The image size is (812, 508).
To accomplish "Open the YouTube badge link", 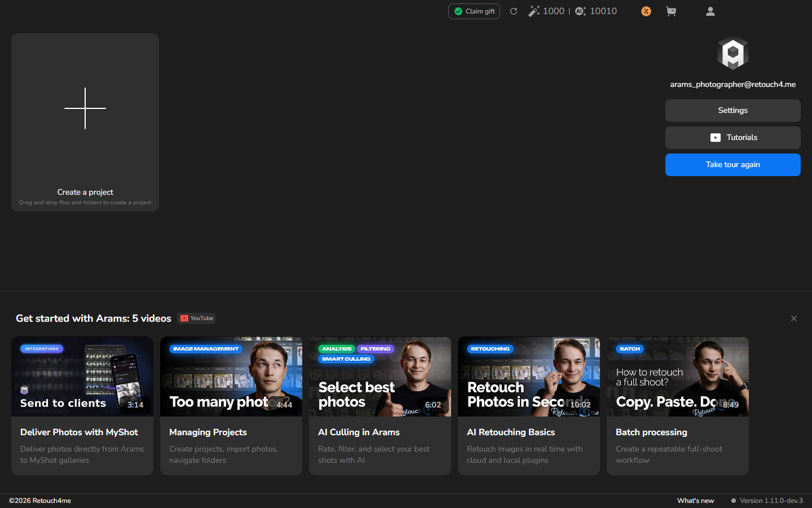I will coord(196,318).
